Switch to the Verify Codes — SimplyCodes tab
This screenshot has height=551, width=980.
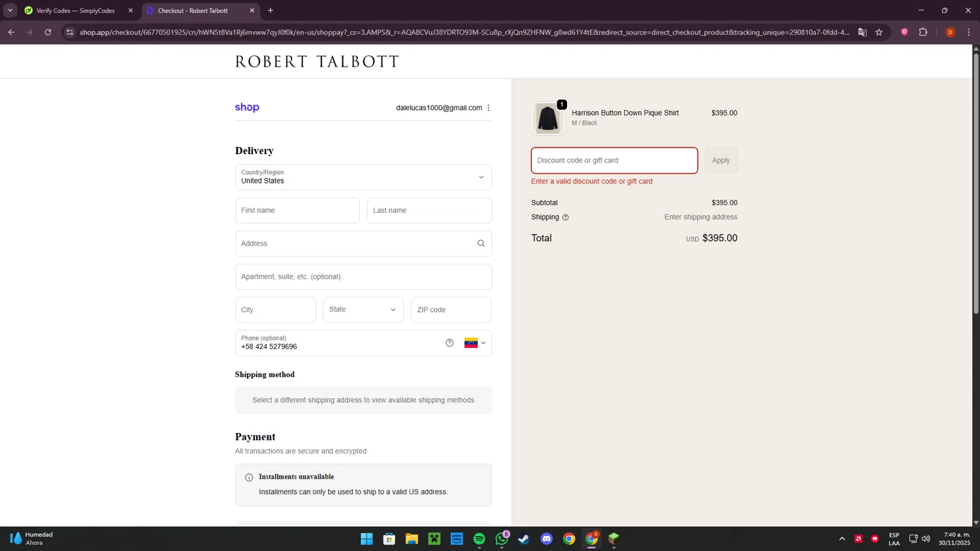[x=78, y=10]
